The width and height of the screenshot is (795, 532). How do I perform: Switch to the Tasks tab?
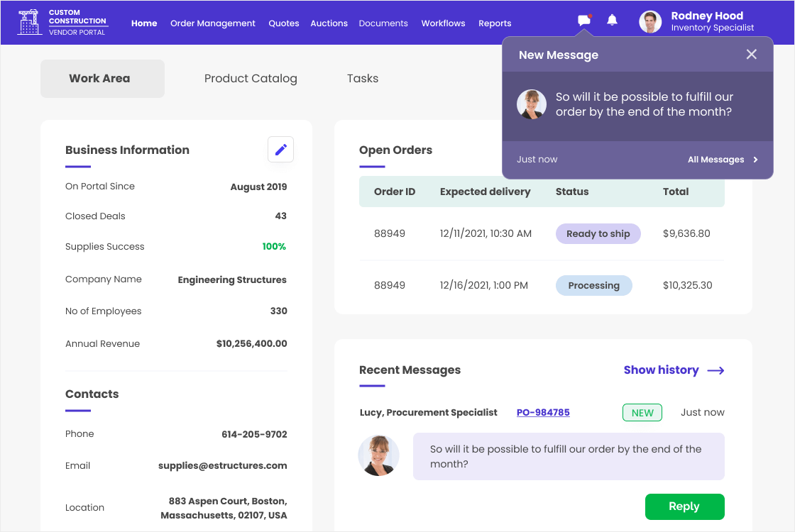tap(363, 79)
